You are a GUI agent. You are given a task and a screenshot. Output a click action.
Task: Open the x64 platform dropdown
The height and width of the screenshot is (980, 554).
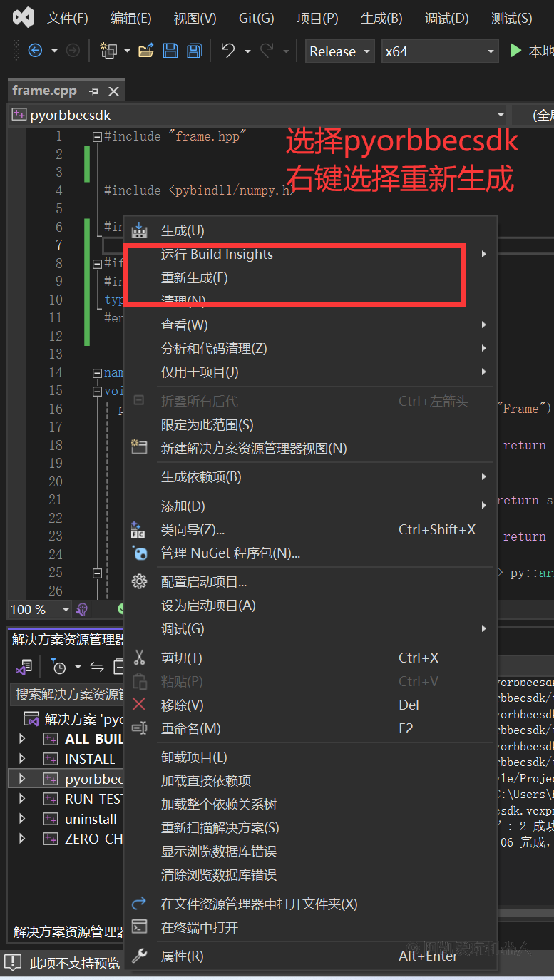tap(439, 51)
